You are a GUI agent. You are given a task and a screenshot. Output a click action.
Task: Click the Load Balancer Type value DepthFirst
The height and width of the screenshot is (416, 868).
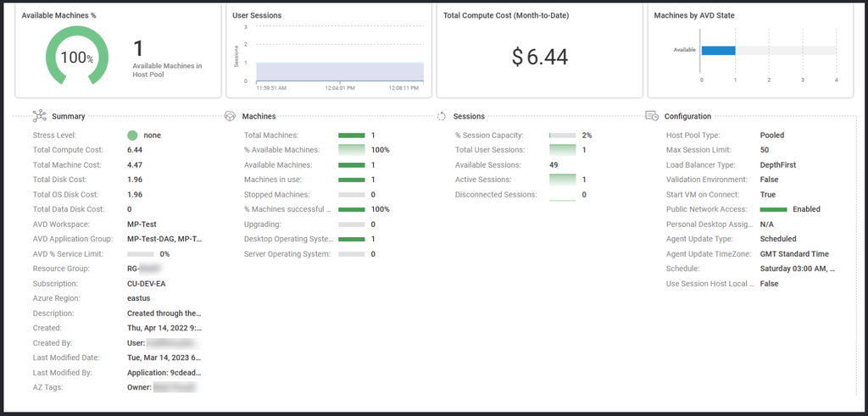(780, 165)
